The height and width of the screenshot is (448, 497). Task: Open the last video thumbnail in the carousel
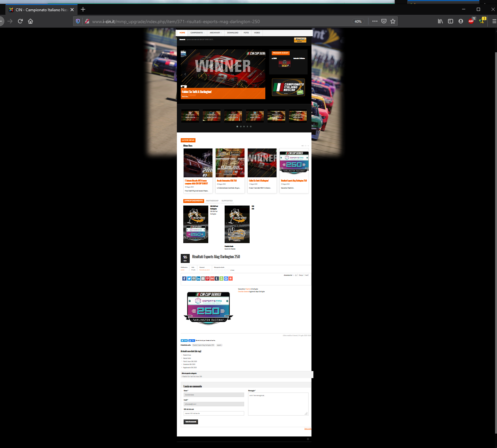click(298, 116)
